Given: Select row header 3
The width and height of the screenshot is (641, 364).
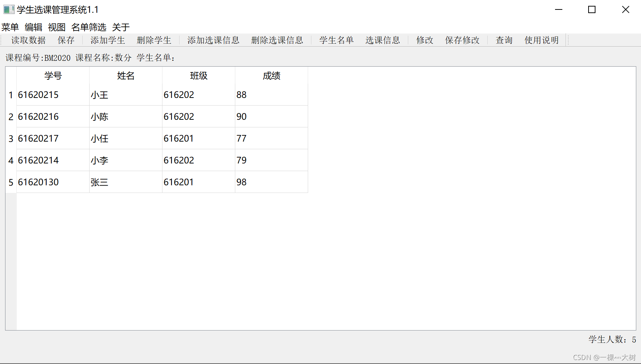Looking at the screenshot, I should 11,138.
